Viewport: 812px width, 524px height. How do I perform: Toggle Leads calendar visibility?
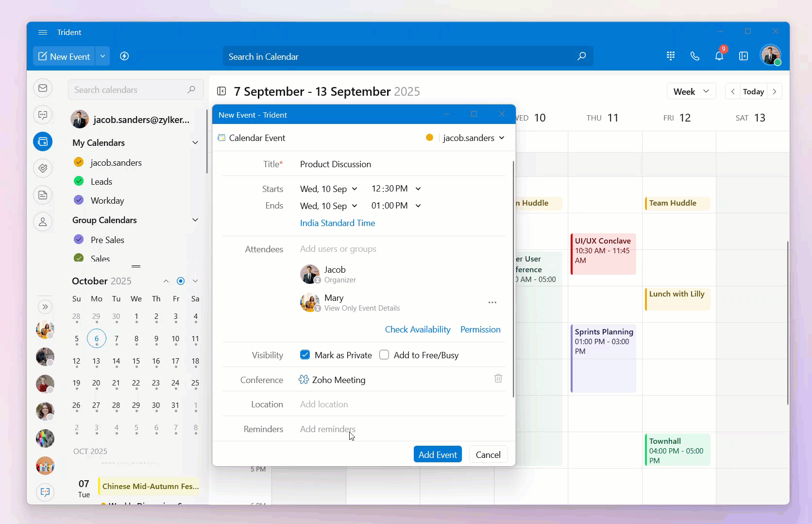(79, 181)
